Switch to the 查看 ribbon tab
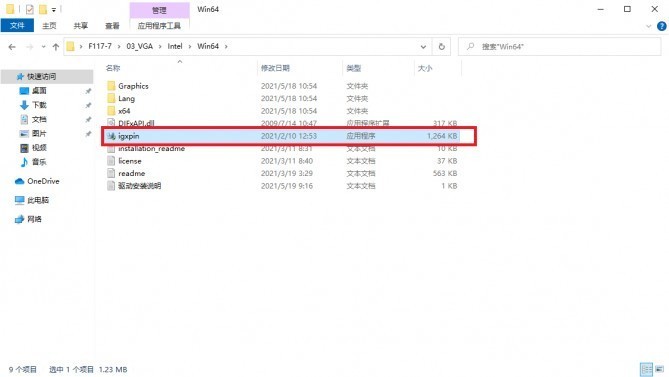Viewport: 669px width, 377px height. point(112,26)
